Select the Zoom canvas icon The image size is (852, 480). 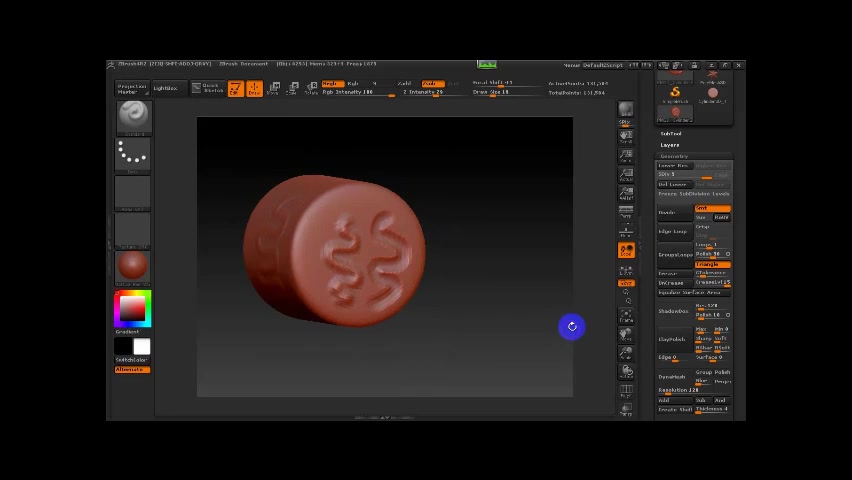626,156
